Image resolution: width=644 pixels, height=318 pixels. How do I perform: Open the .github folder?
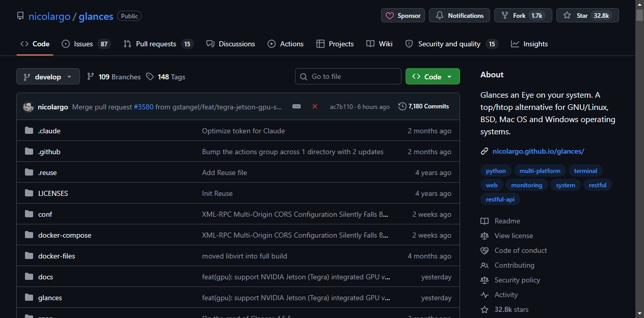(49, 152)
